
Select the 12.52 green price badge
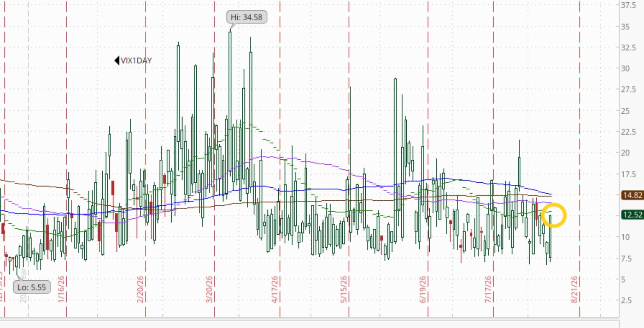[632, 215]
